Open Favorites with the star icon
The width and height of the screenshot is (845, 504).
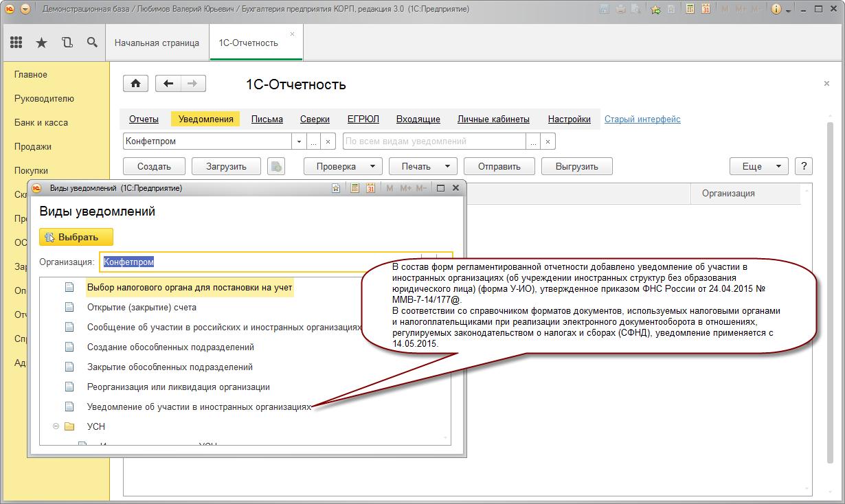tap(41, 43)
